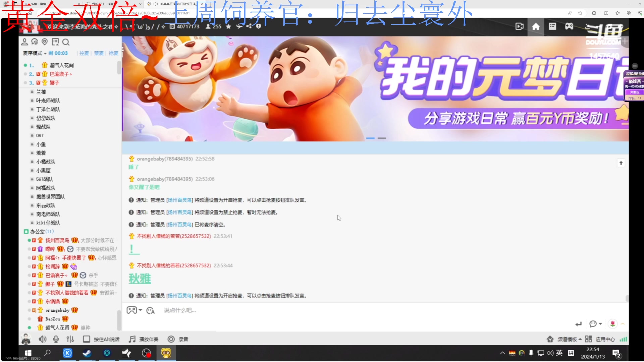
Task: Open 应用中心 app center
Action: [600, 339]
